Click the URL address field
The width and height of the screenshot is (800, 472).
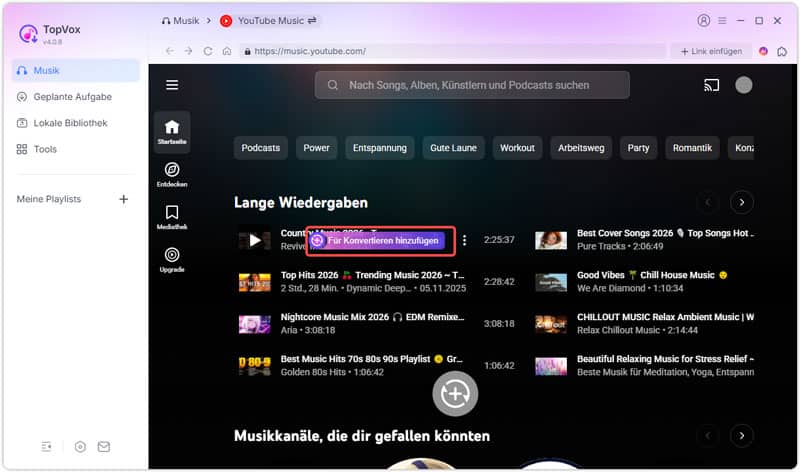[453, 51]
